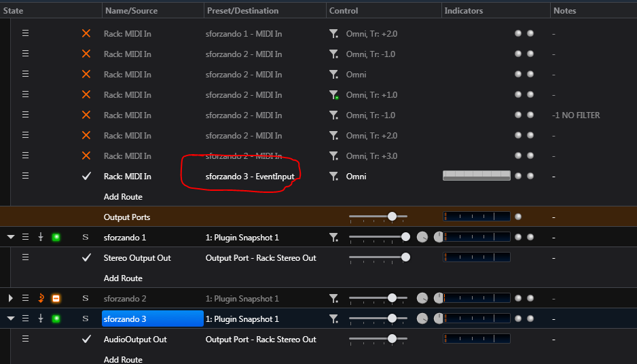The image size is (637, 364).
Task: Disable the AudioOutput Out route checkmark
Action: 86,339
